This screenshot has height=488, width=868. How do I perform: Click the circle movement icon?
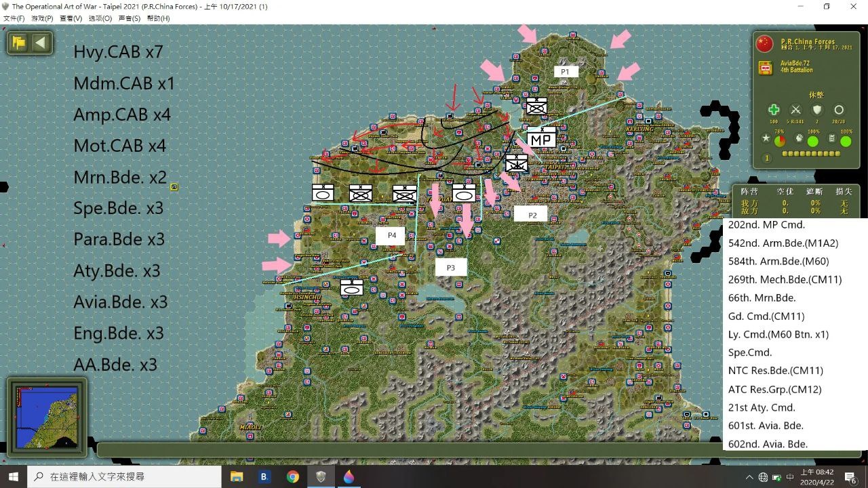[x=839, y=110]
